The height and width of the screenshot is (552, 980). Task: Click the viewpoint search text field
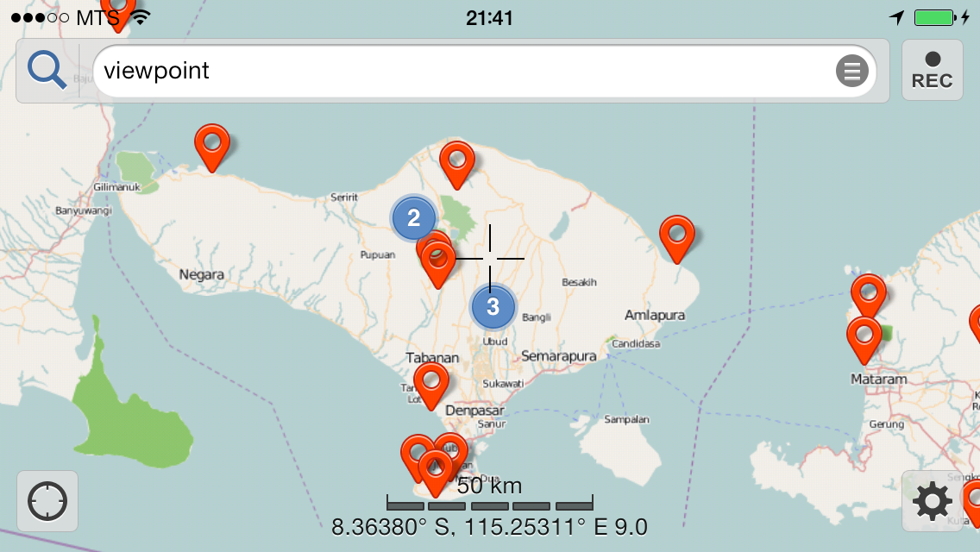click(466, 71)
